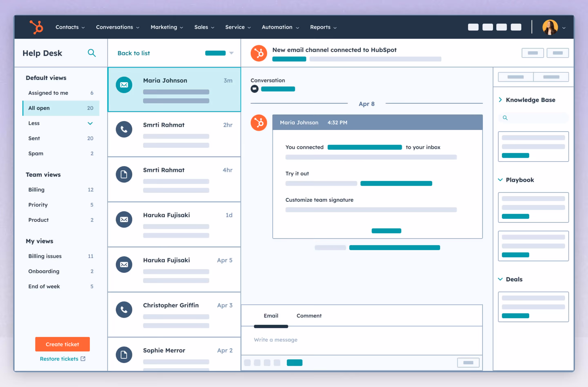Viewport: 588px width, 387px height.
Task: Open the Sales menu
Action: click(204, 27)
